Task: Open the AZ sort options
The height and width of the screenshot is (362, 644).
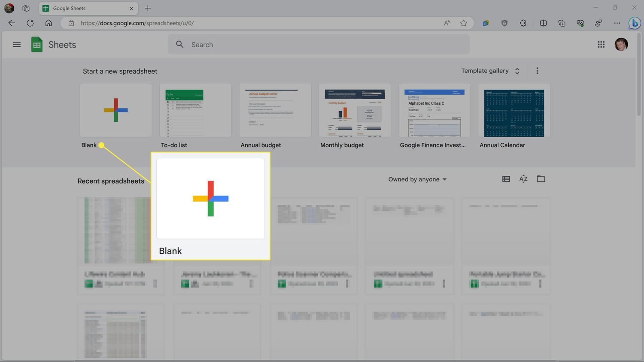Action: pos(523,179)
